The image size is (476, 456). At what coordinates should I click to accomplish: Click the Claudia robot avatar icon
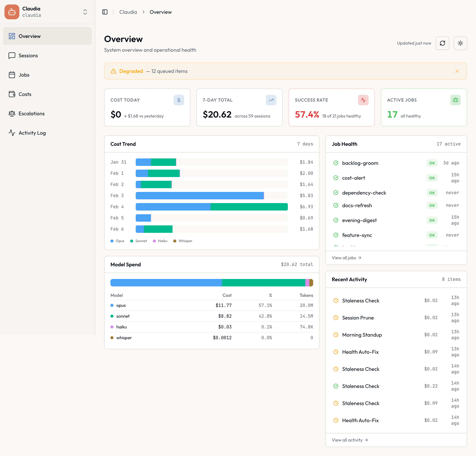coord(12,12)
